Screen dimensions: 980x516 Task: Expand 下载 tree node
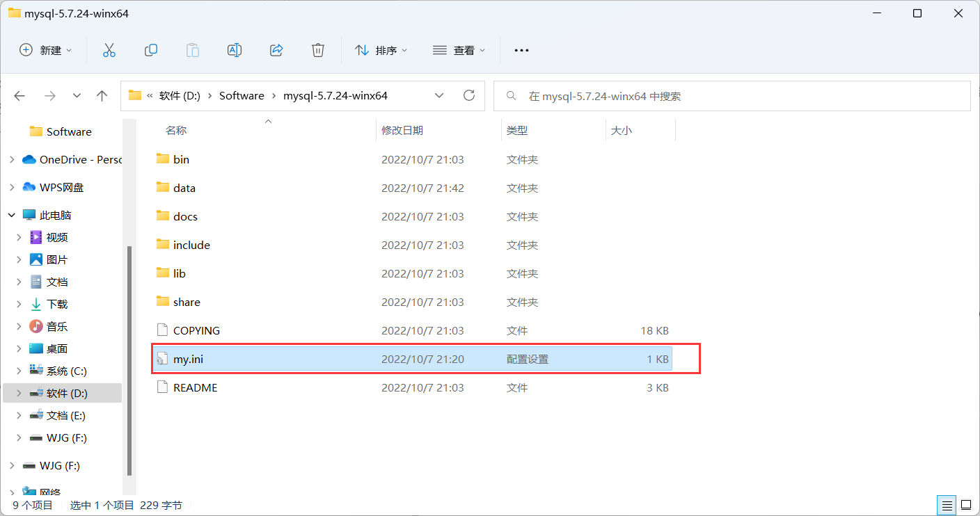tap(19, 304)
